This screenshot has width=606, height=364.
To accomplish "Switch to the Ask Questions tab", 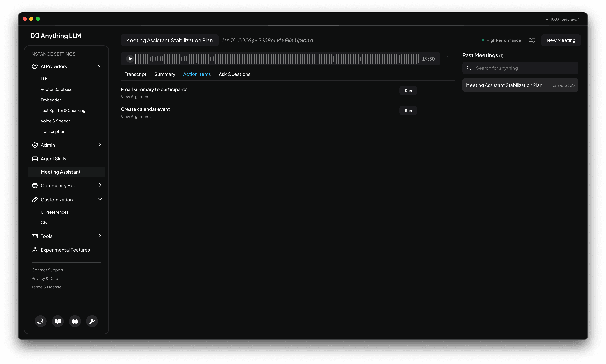I will pos(234,74).
